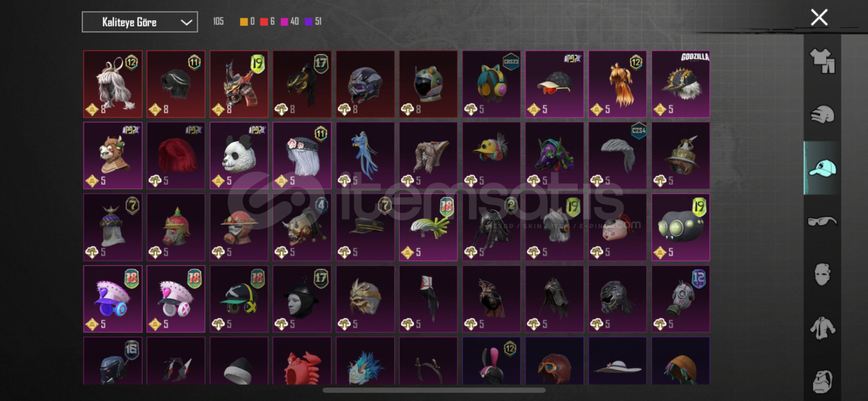Select the cap headwear category icon
Viewport: 868px width, 401px height.
click(822, 168)
